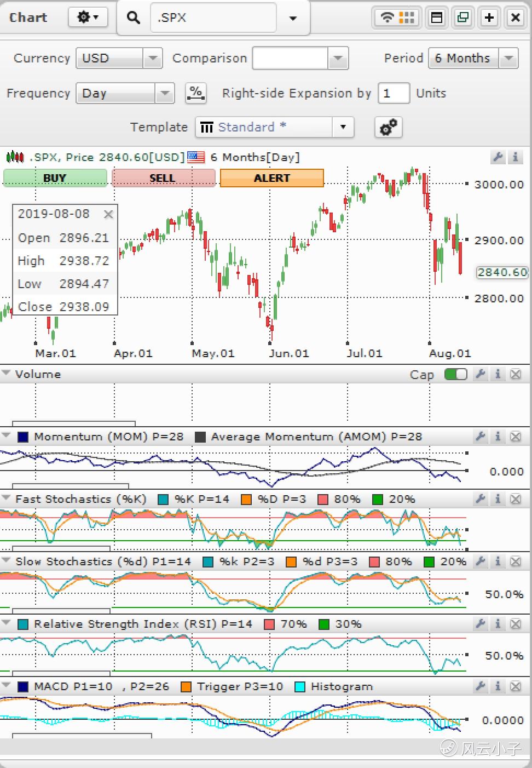Viewport: 532px width, 768px height.
Task: Remove the RSI panel
Action: [516, 624]
